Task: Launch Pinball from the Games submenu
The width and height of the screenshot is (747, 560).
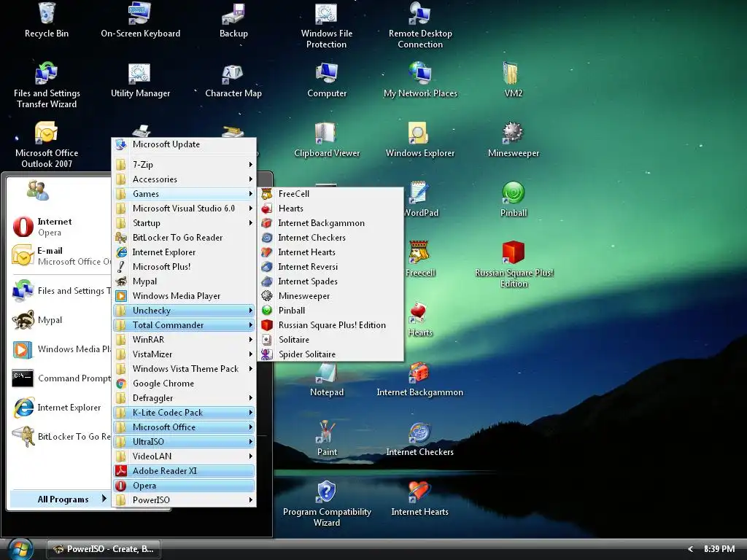Action: 331,311
